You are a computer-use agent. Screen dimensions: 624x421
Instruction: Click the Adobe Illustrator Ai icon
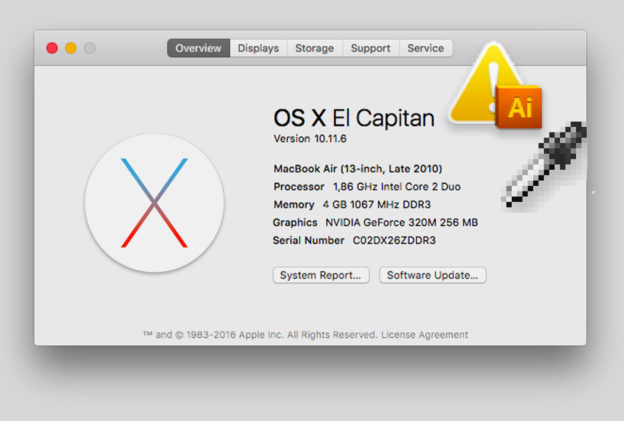(x=519, y=107)
